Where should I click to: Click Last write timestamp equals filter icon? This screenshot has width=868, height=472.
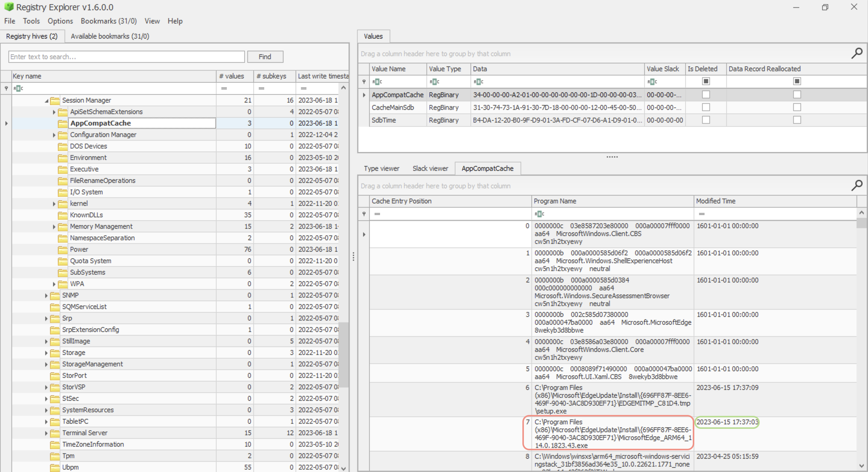(304, 88)
